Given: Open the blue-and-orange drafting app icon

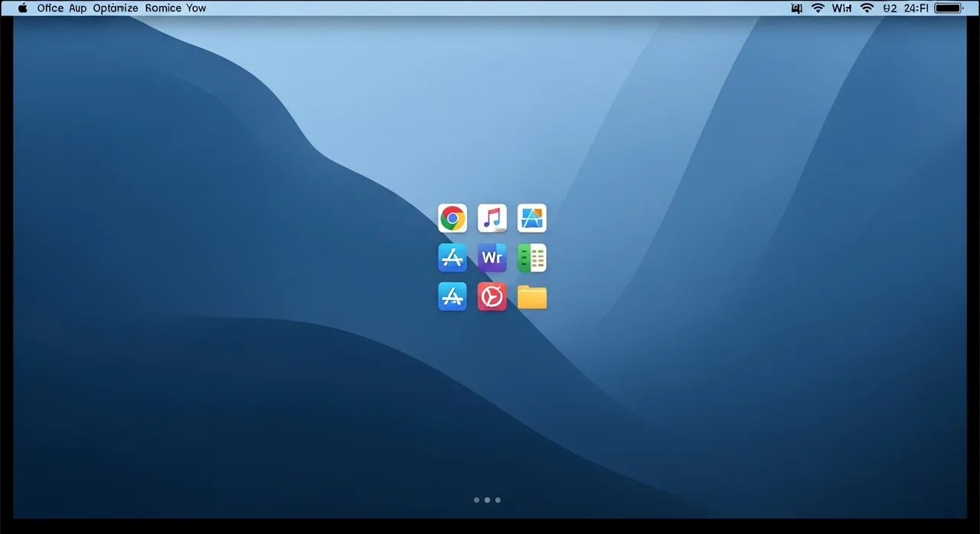Looking at the screenshot, I should click(532, 219).
